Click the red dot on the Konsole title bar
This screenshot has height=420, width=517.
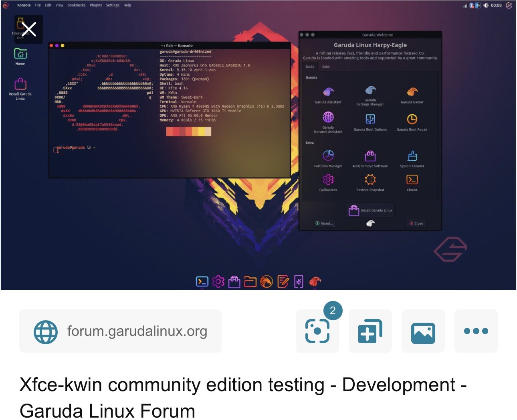(51, 46)
